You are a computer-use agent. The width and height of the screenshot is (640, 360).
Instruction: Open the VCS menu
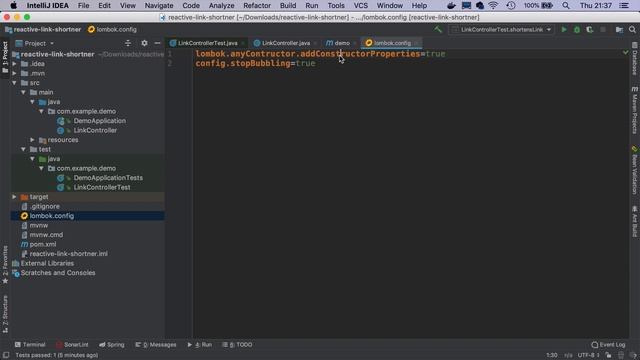point(360,6)
